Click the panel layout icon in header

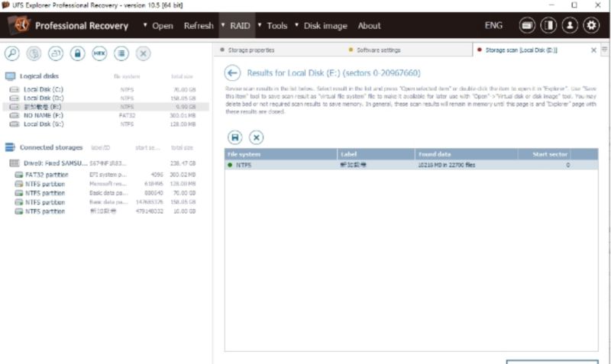coord(548,25)
